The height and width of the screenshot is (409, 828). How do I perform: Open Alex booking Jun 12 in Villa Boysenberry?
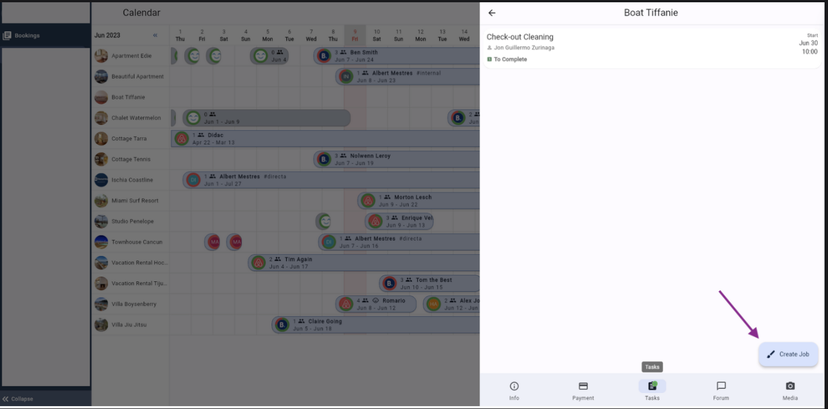(451, 304)
